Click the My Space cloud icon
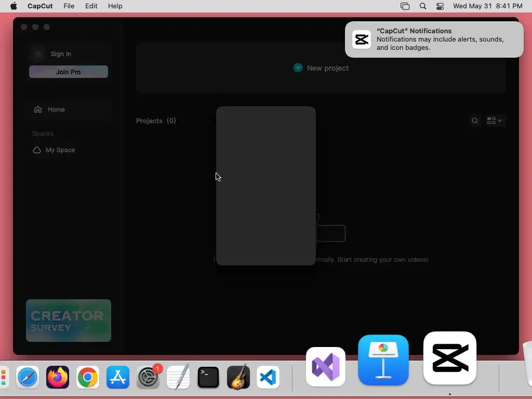This screenshot has width=532, height=399. tap(37, 150)
